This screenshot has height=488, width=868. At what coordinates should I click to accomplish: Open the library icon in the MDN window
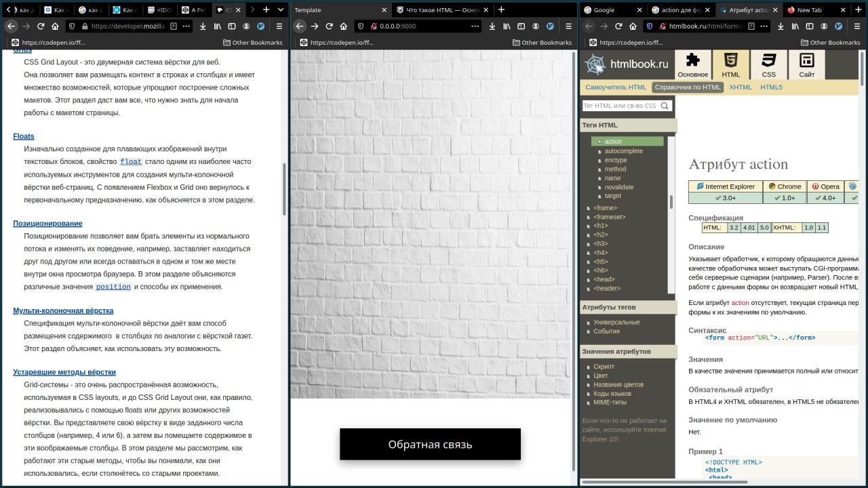click(x=218, y=26)
